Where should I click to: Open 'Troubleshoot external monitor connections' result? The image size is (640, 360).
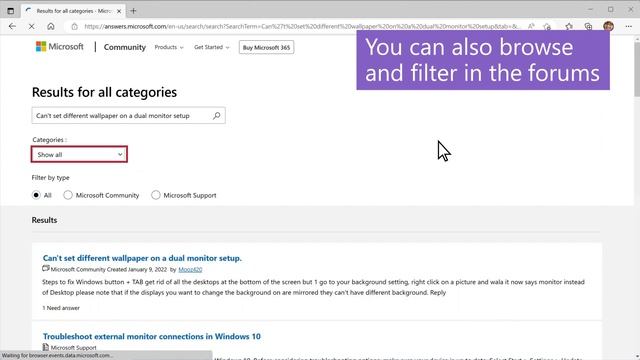[151, 336]
